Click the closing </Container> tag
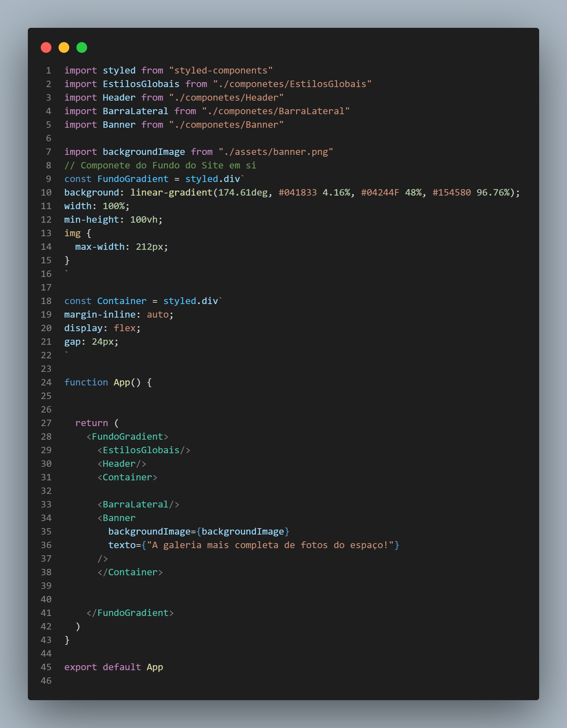567x728 pixels. [x=130, y=572]
